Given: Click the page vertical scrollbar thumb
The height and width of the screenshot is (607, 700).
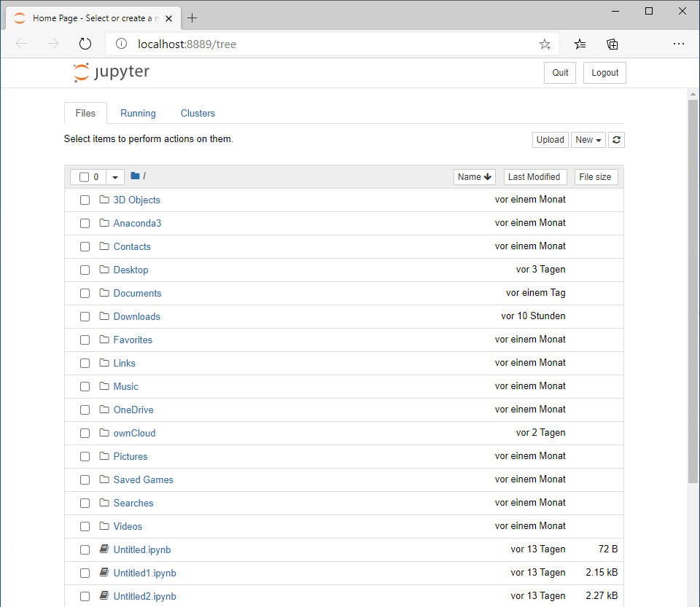Looking at the screenshot, I should pos(693,291).
